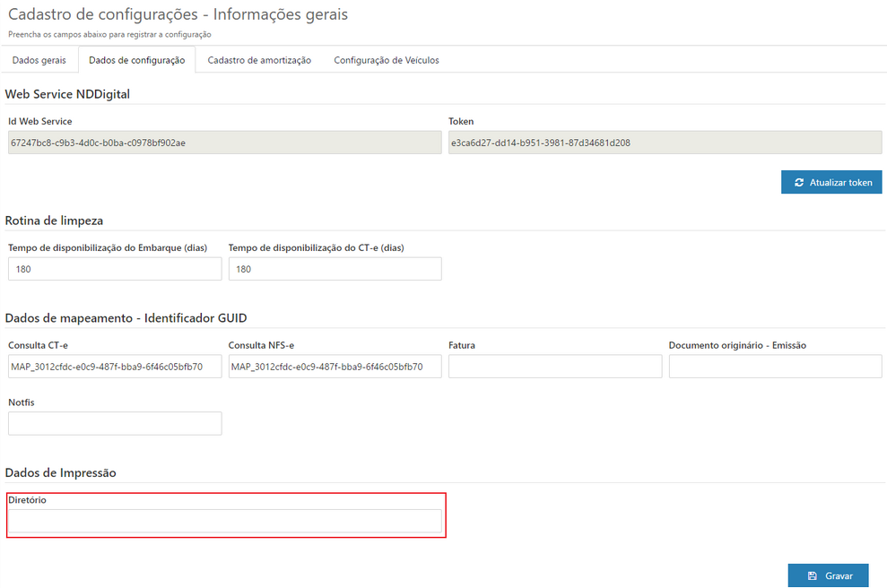Select the Id Web Service field

pyautogui.click(x=222, y=142)
